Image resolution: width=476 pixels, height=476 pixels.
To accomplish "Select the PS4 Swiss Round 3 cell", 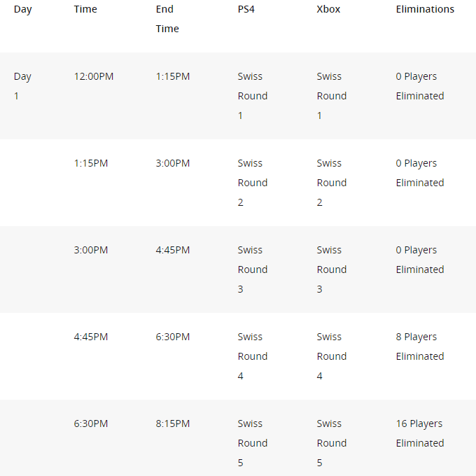I will point(252,269).
